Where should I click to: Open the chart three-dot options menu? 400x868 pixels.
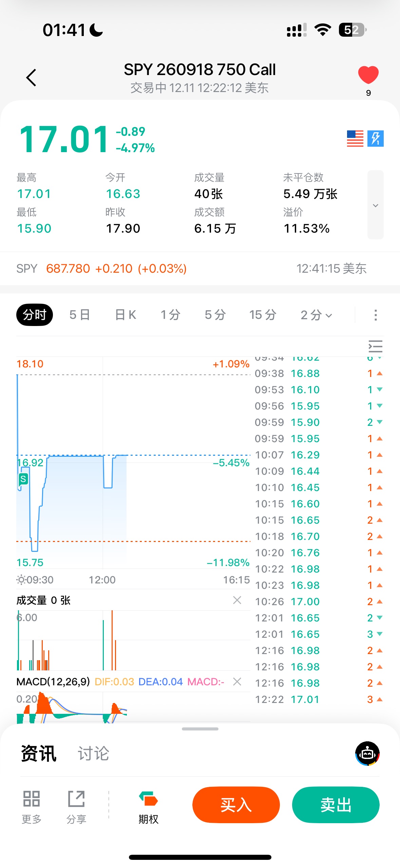[x=375, y=315]
